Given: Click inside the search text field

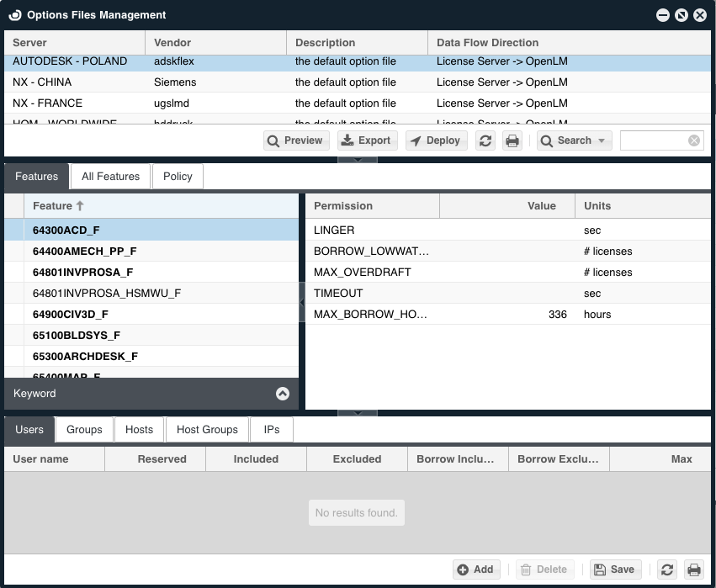Looking at the screenshot, I should click(653, 140).
